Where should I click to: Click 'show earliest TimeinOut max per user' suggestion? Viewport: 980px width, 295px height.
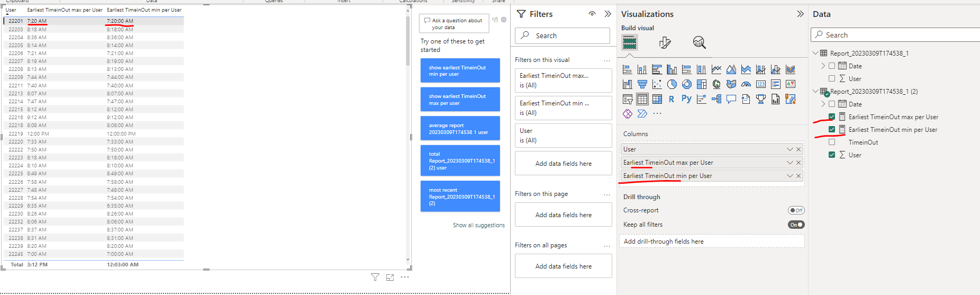tap(460, 99)
